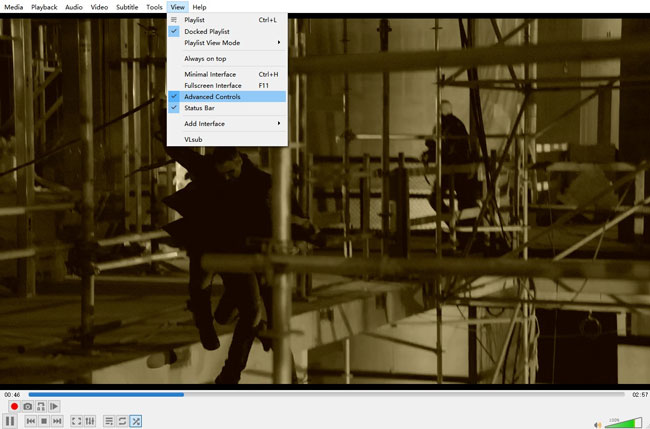Click total time 02:57 label
The width and height of the screenshot is (650, 429).
pyautogui.click(x=640, y=395)
